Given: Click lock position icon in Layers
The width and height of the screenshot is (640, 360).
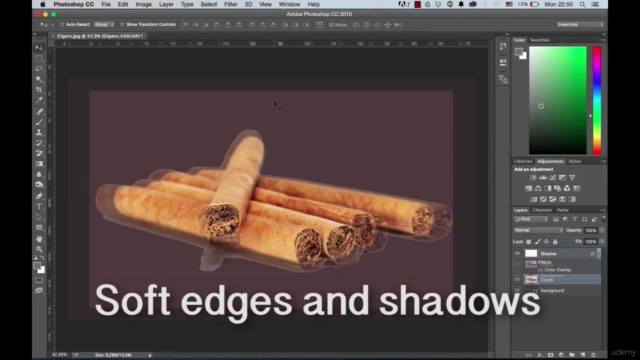Looking at the screenshot, I should pos(547,242).
